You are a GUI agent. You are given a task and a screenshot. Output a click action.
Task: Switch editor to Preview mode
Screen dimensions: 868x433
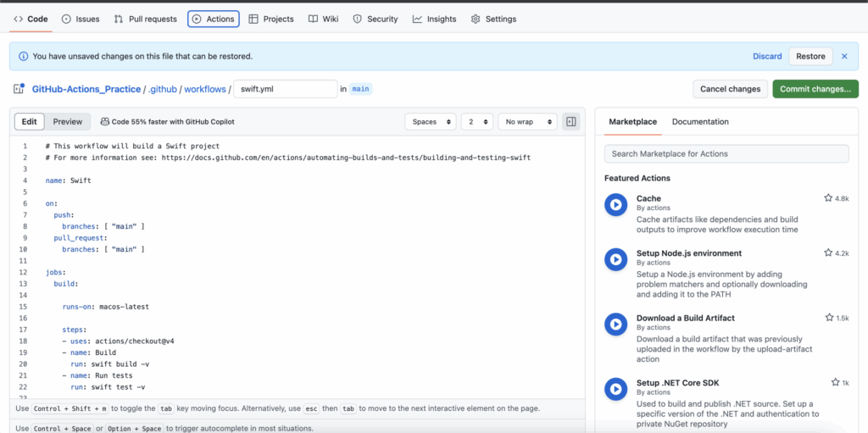coord(68,122)
